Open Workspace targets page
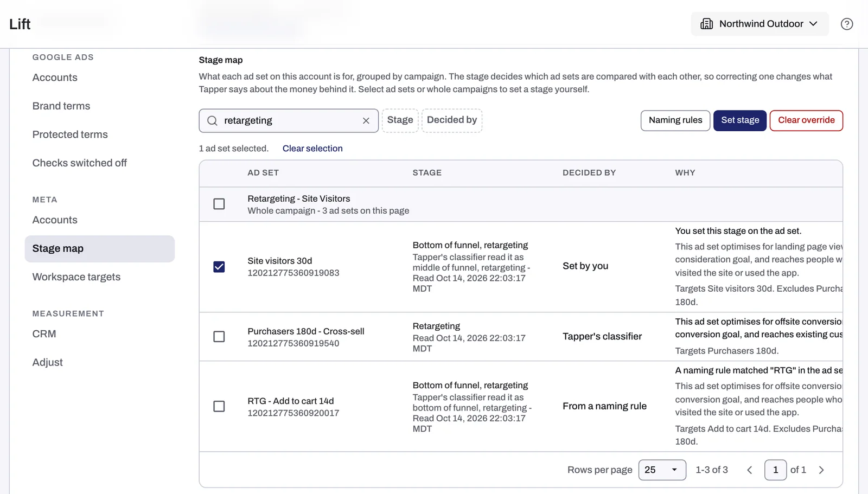Image resolution: width=868 pixels, height=494 pixels. tap(76, 277)
